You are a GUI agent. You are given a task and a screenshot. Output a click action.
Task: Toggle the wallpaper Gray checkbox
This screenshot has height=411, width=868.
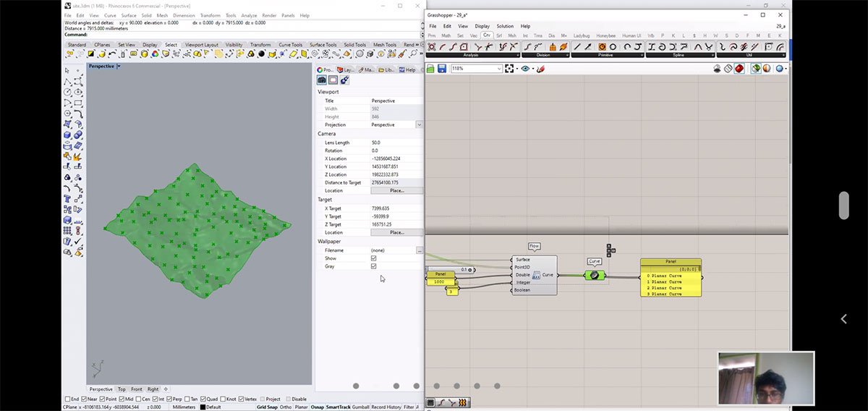[x=373, y=266]
